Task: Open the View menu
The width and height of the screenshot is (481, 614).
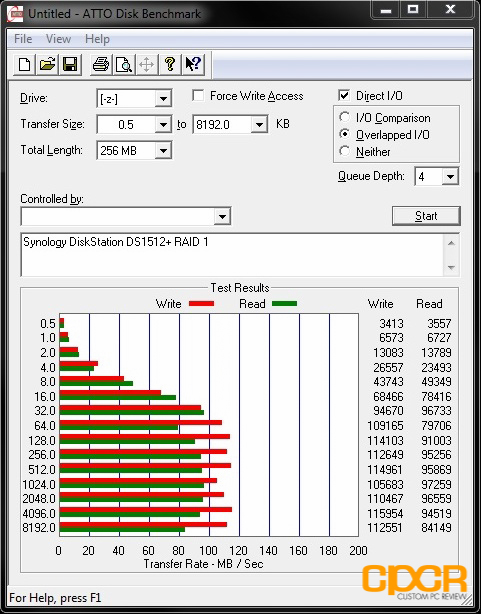Action: [58, 39]
